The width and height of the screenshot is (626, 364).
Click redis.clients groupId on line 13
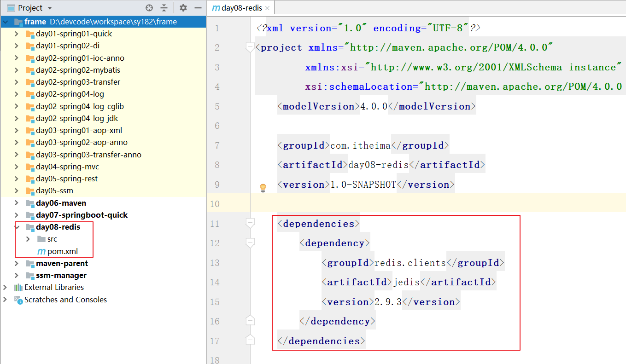coord(410,263)
